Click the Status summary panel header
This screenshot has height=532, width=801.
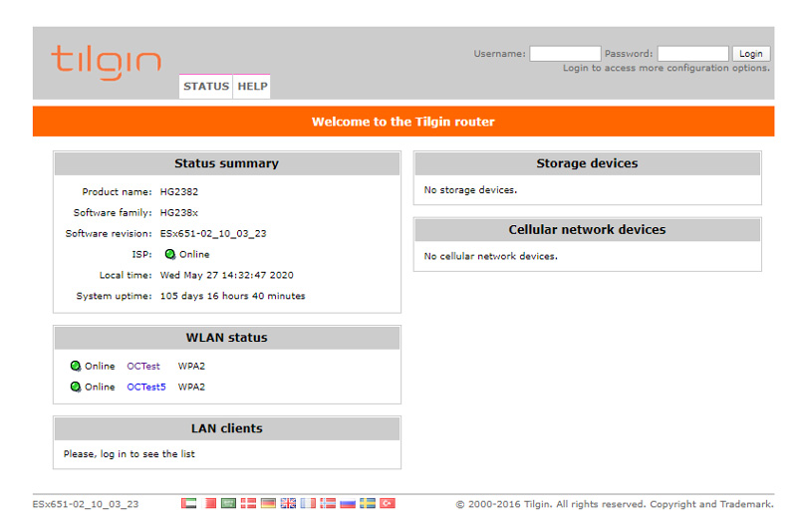tap(227, 163)
